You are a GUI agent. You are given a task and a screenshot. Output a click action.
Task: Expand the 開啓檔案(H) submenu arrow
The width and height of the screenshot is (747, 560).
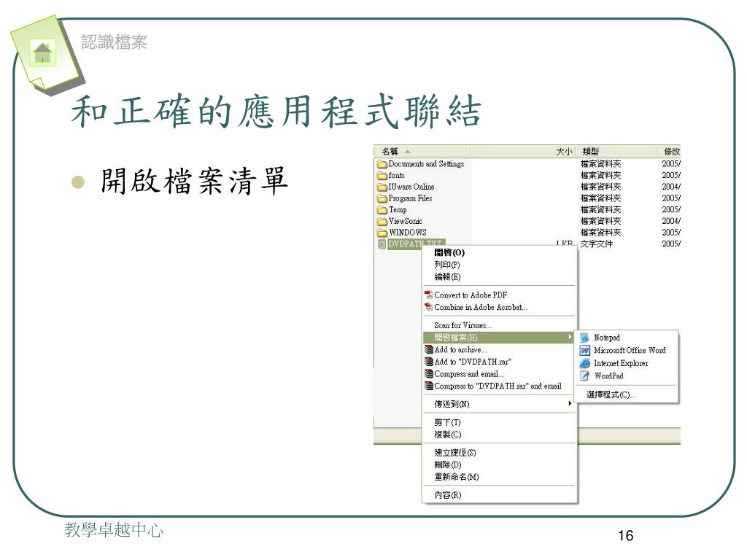point(570,337)
